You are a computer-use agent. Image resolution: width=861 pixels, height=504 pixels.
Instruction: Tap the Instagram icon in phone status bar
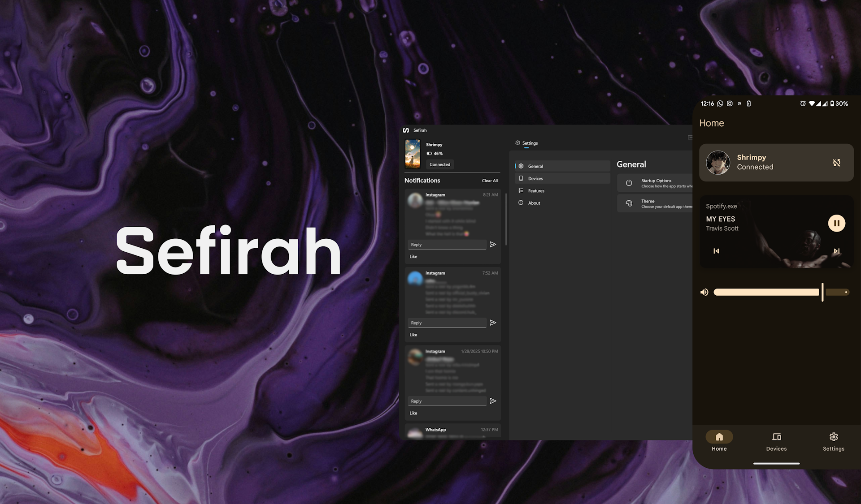pos(730,103)
